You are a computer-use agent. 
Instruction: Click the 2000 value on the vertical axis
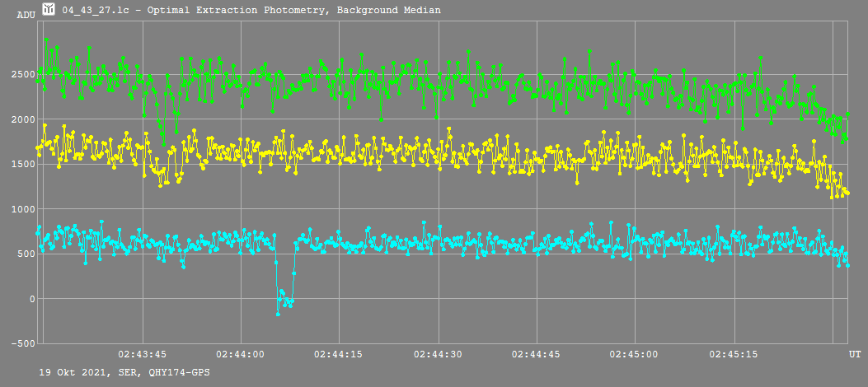[22, 119]
